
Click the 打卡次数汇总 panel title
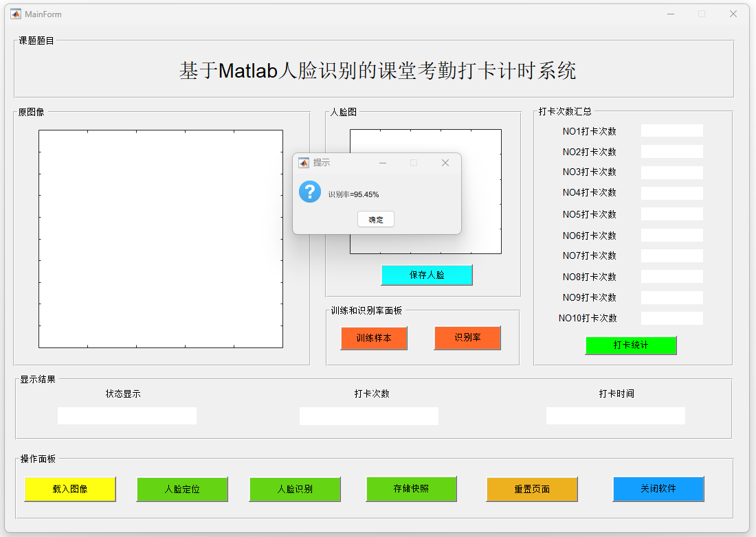[564, 112]
